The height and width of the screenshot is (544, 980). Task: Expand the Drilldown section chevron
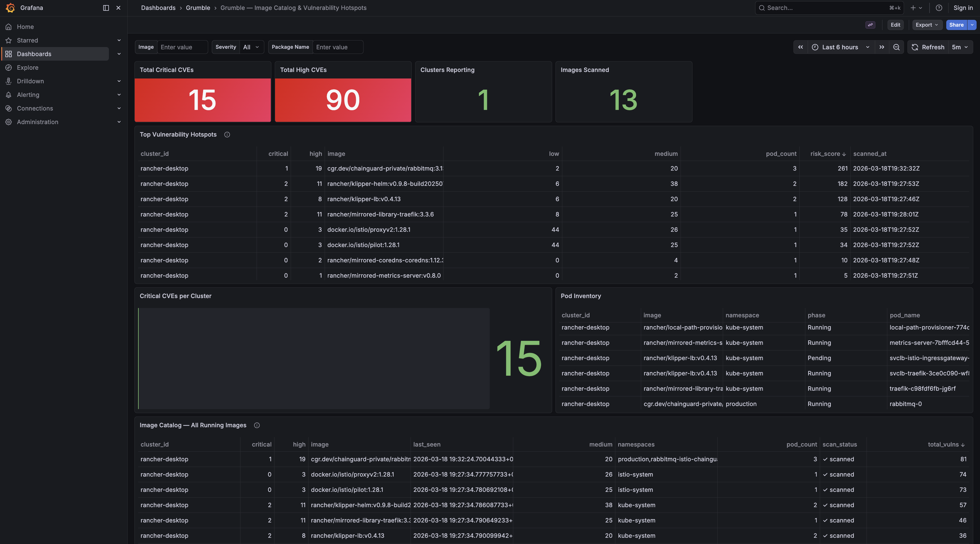pyautogui.click(x=119, y=81)
